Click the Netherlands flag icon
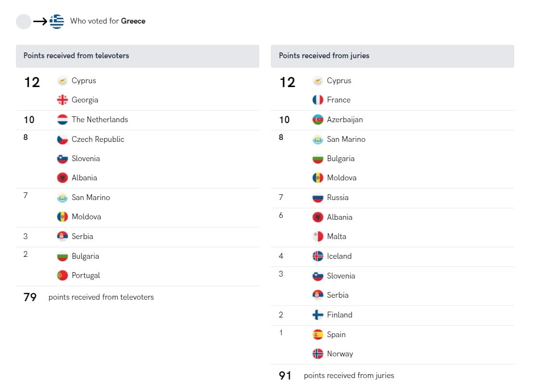The height and width of the screenshot is (392, 545). point(63,120)
